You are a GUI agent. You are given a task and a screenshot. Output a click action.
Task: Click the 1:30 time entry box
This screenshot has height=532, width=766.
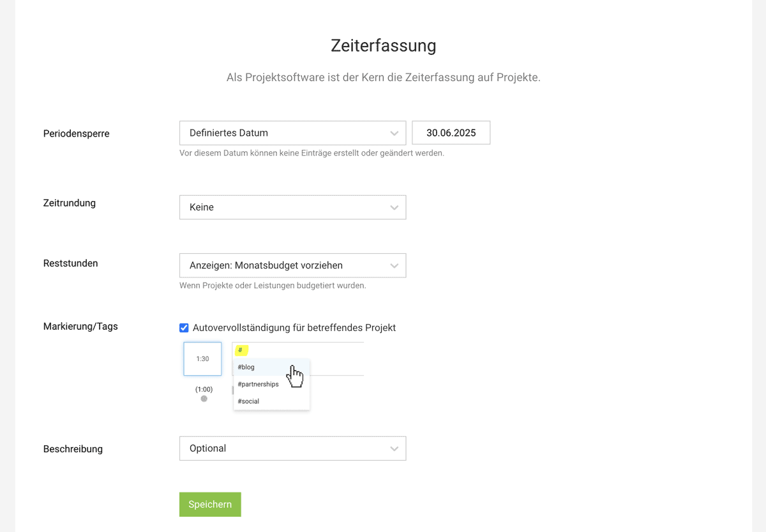202,358
